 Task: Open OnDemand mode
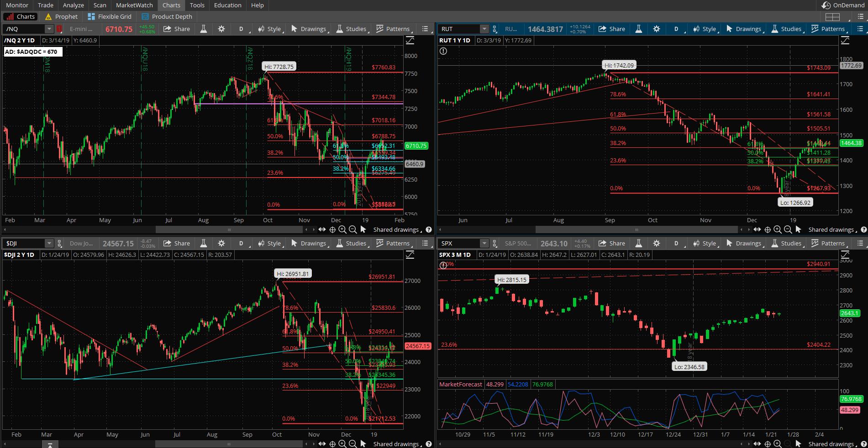[843, 5]
